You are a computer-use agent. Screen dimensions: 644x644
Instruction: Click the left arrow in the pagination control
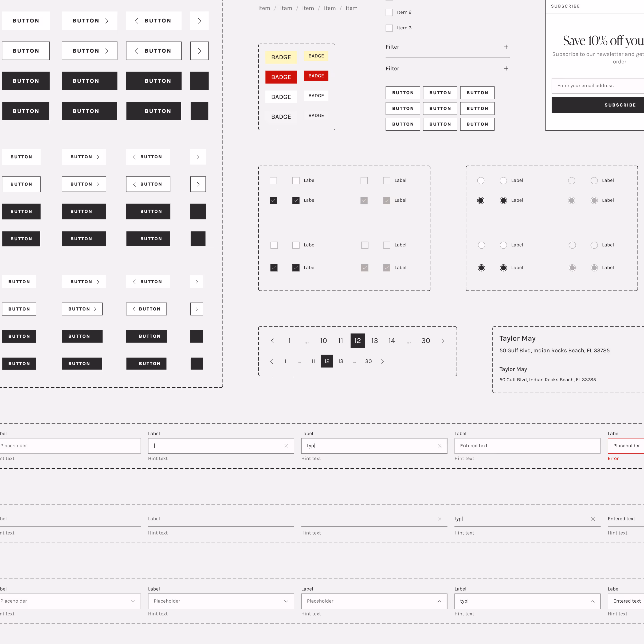click(x=272, y=341)
